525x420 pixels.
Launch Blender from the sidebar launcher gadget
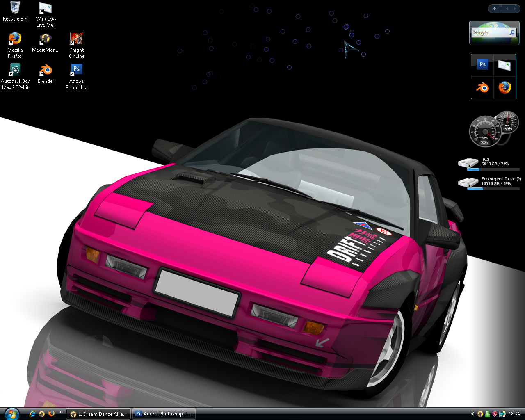tap(482, 87)
